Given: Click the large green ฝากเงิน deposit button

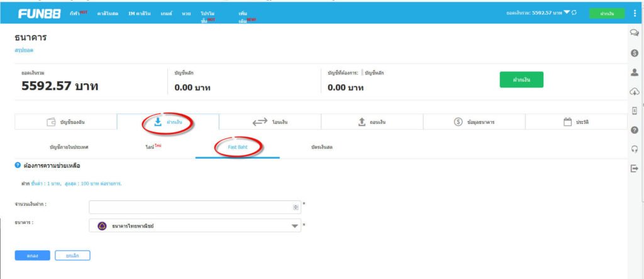Looking at the screenshot, I should tap(521, 80).
